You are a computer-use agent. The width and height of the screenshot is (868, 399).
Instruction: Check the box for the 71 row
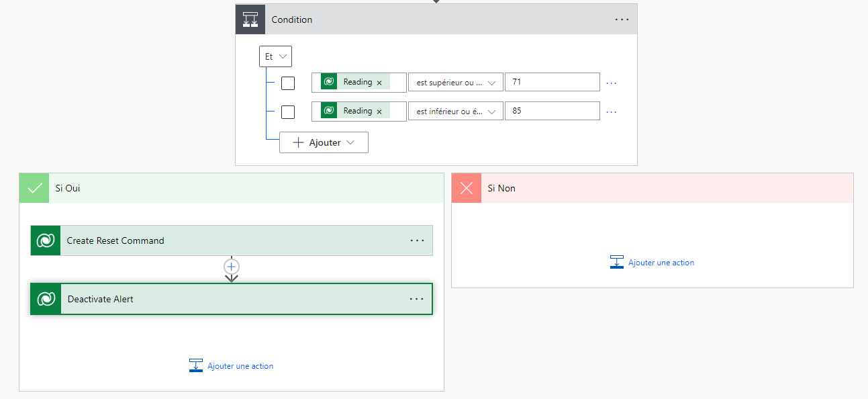coord(288,83)
